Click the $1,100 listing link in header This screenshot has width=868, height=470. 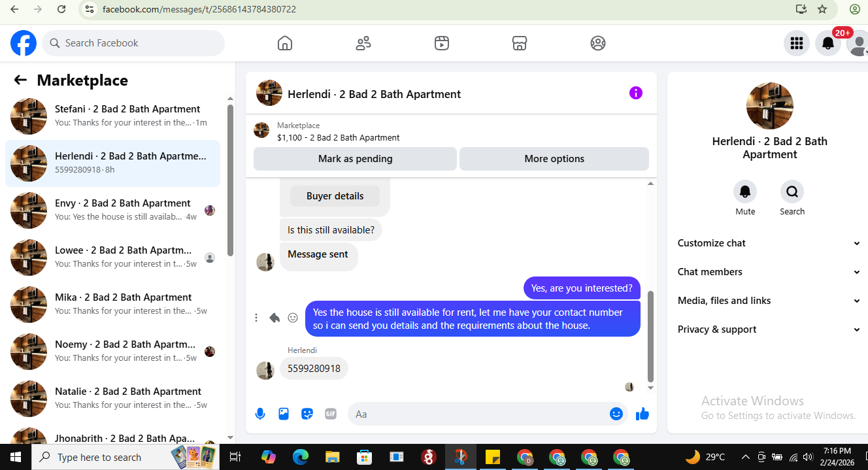click(338, 138)
